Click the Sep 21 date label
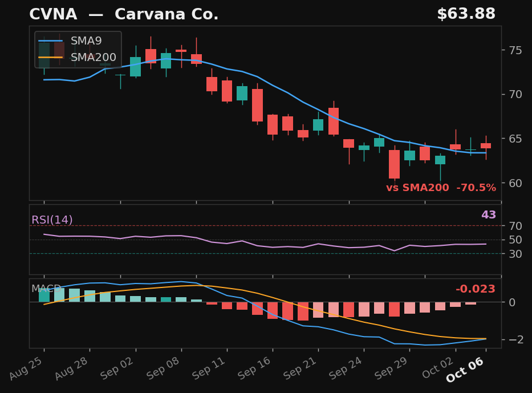The image size is (532, 393). pos(300,368)
